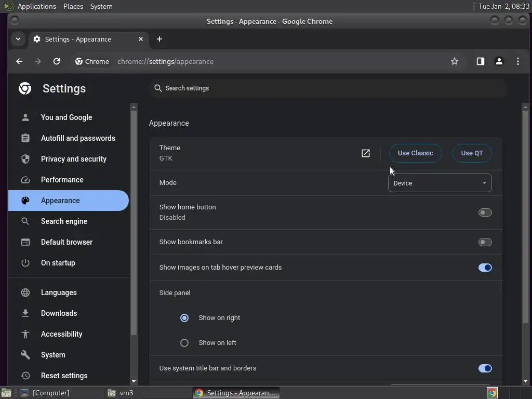Screen dimensions: 532x399
Task: Turn on Show bookmarks bar
Action: click(485, 242)
